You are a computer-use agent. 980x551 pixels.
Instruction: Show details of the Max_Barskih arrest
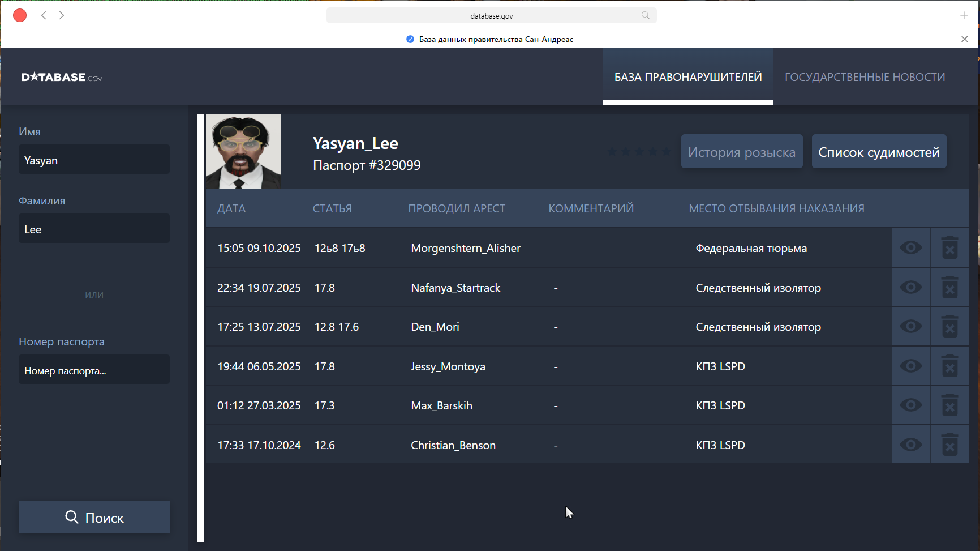pyautogui.click(x=910, y=405)
